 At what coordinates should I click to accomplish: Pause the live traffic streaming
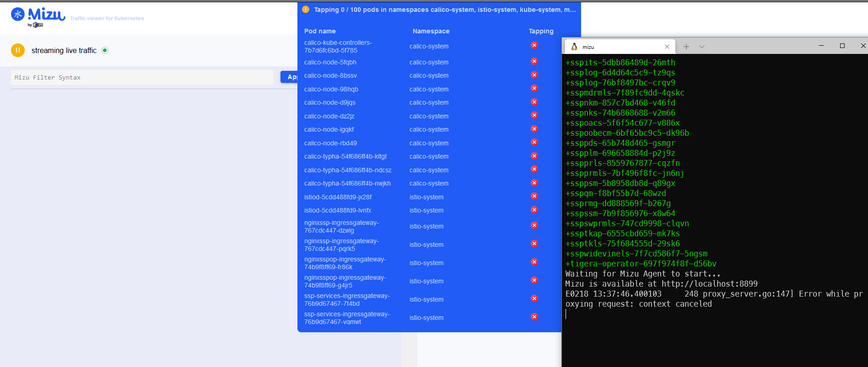click(x=18, y=50)
